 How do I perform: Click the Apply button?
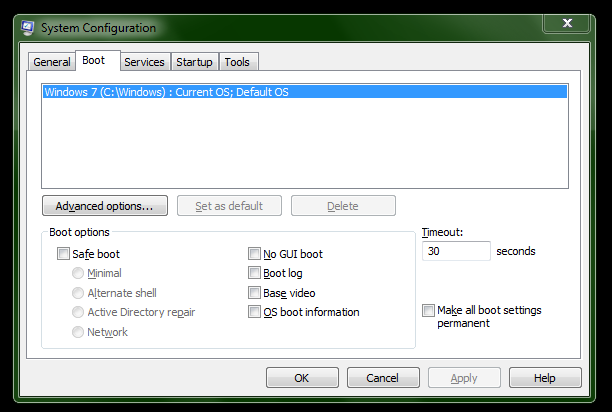(x=464, y=378)
